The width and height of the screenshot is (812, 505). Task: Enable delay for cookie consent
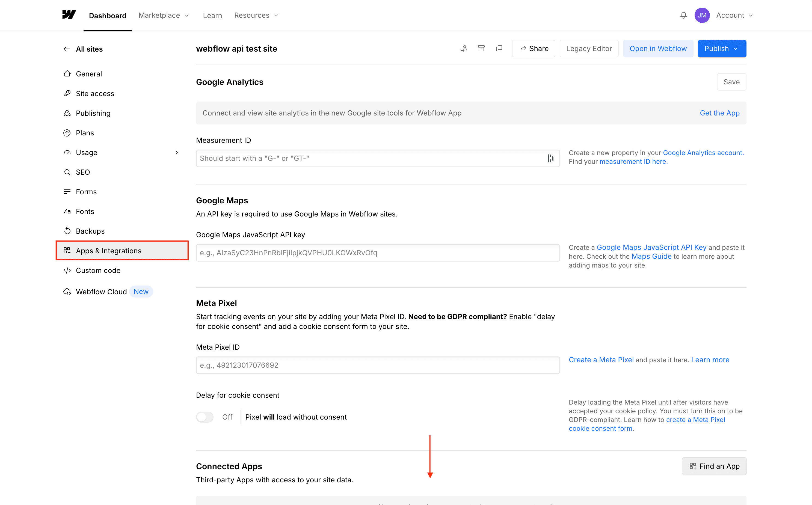click(205, 417)
